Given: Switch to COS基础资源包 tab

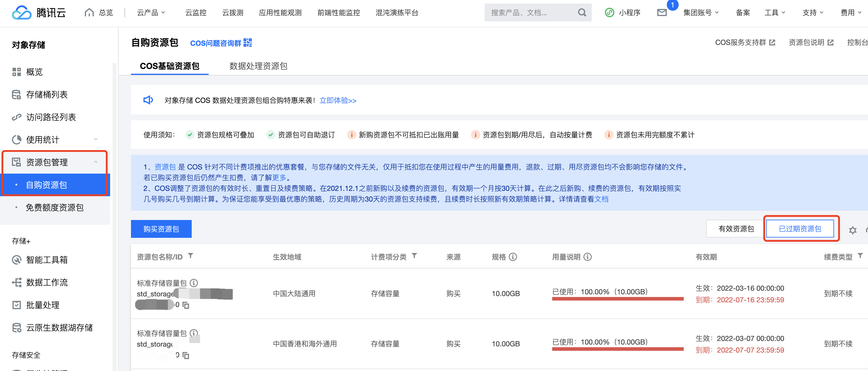Looking at the screenshot, I should point(169,66).
